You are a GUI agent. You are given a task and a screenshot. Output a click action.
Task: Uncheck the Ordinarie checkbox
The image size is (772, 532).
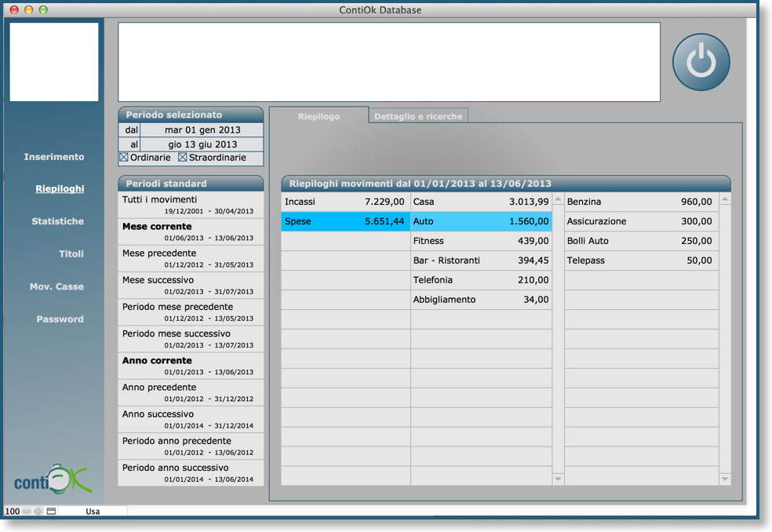[124, 158]
